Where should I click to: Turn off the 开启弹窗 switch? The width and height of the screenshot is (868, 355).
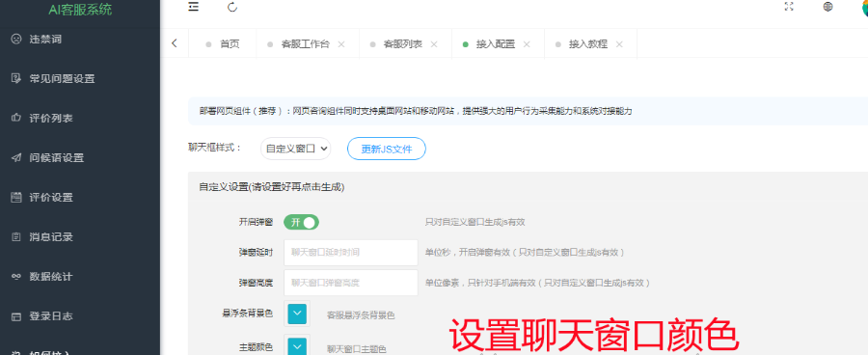coord(301,222)
